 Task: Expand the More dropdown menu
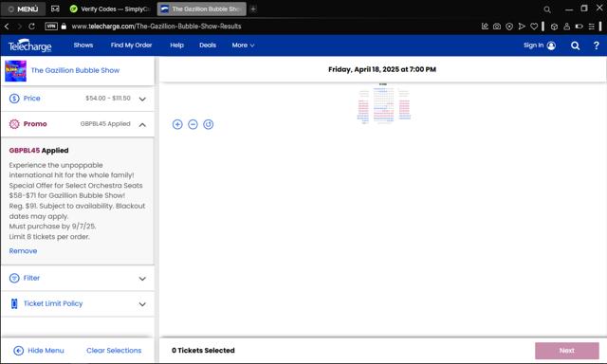(243, 45)
